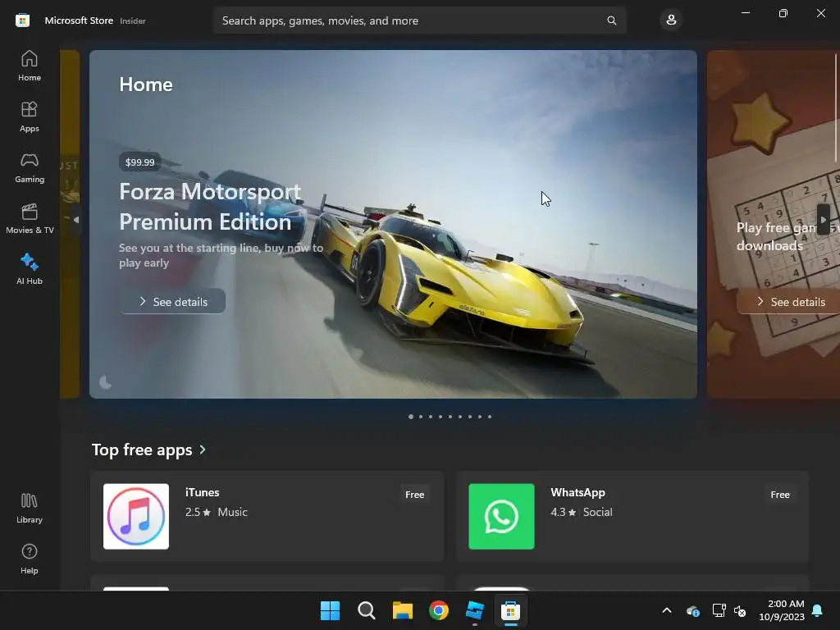Click the $99.99 price tag
This screenshot has height=630, width=840.
coord(139,162)
